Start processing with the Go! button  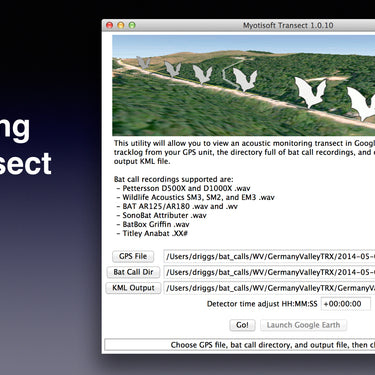[x=242, y=325]
